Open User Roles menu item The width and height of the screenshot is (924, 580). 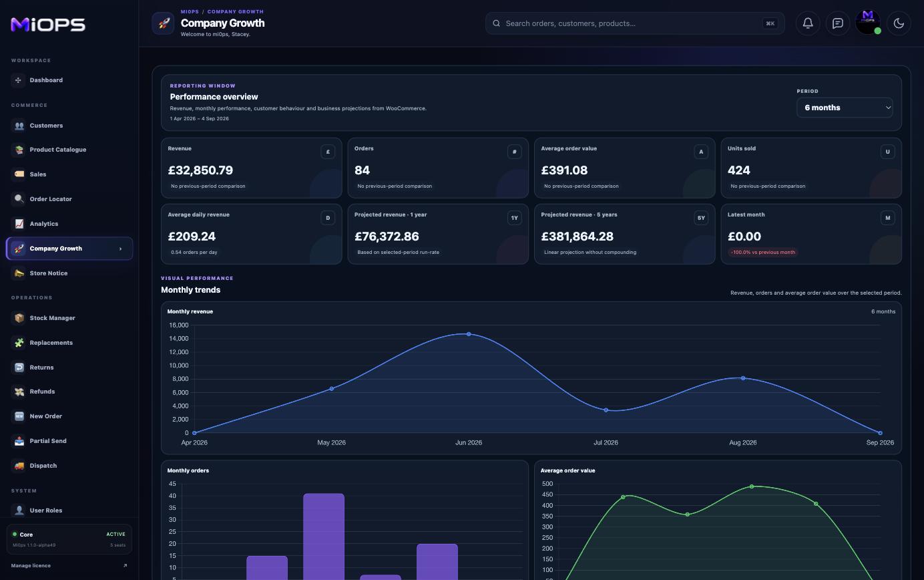(69, 511)
